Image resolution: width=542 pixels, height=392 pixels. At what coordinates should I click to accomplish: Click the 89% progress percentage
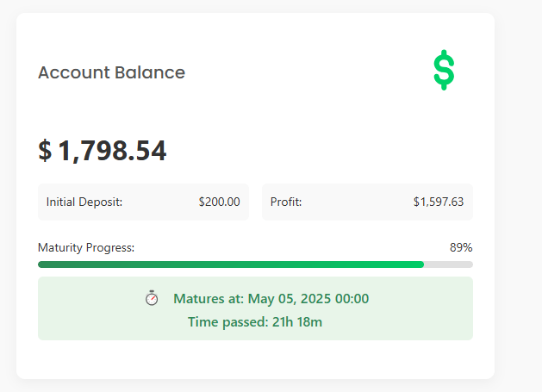pos(461,248)
